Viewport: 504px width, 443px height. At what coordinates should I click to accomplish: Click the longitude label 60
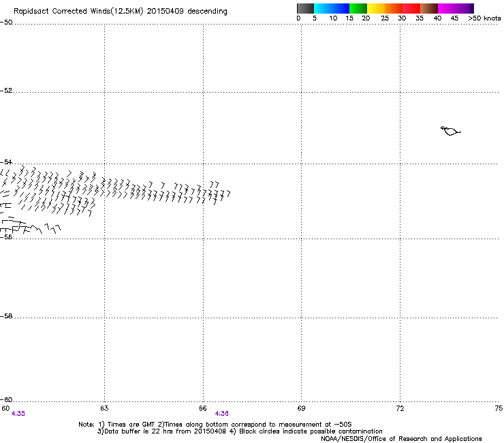coord(5,408)
